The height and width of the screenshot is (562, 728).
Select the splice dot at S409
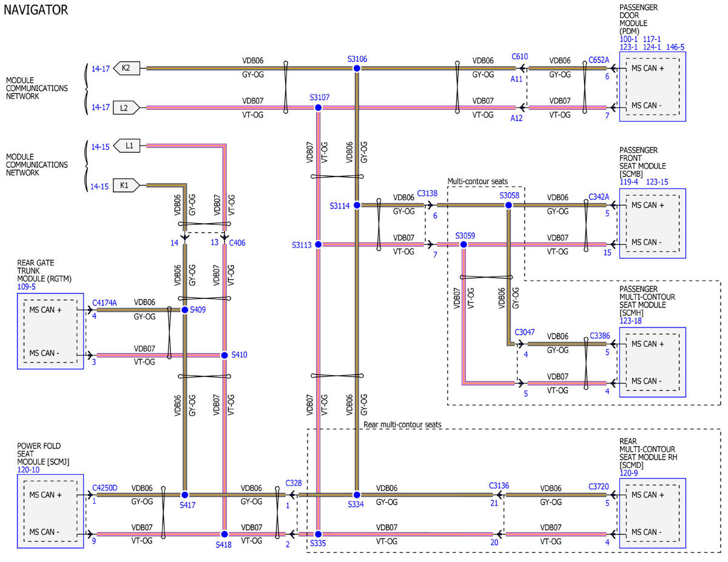(185, 310)
